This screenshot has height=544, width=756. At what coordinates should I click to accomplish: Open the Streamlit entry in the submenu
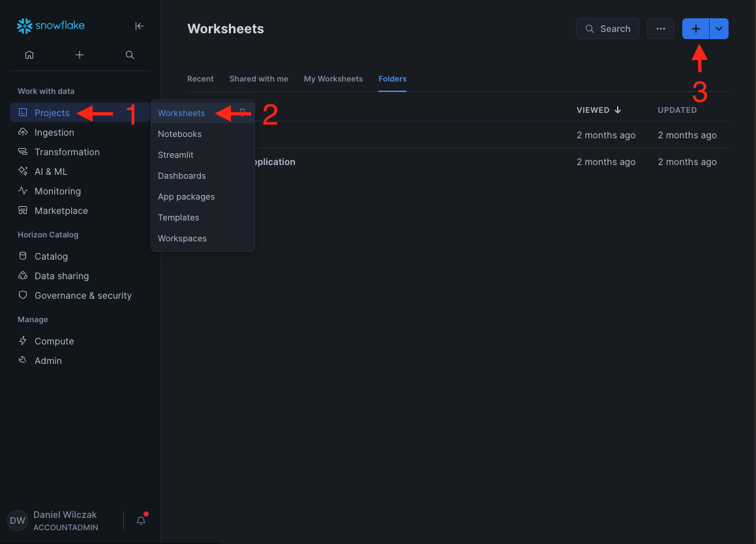coord(175,155)
